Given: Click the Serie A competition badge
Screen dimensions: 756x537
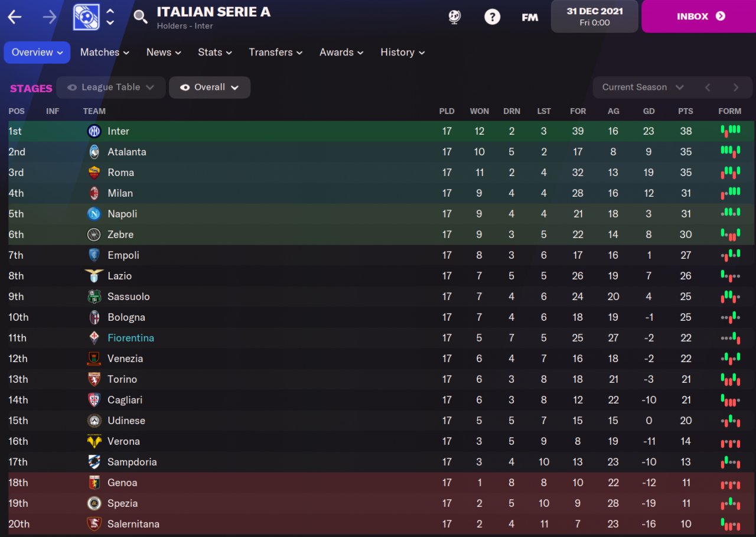Looking at the screenshot, I should tap(86, 17).
